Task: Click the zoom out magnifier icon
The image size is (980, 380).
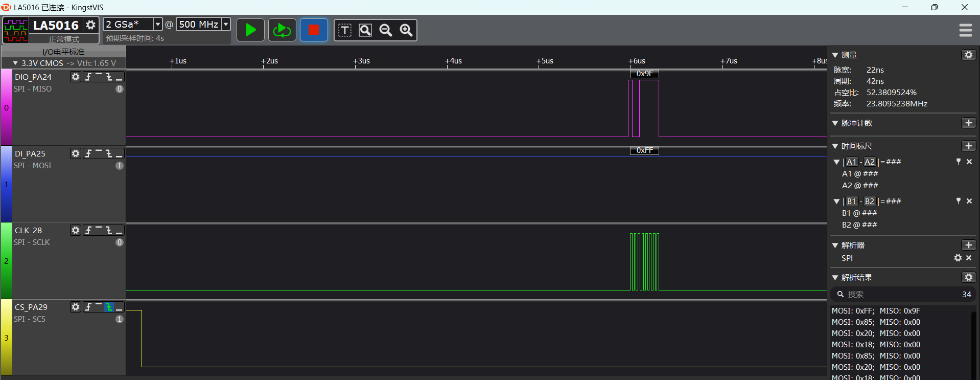Action: coord(386,30)
